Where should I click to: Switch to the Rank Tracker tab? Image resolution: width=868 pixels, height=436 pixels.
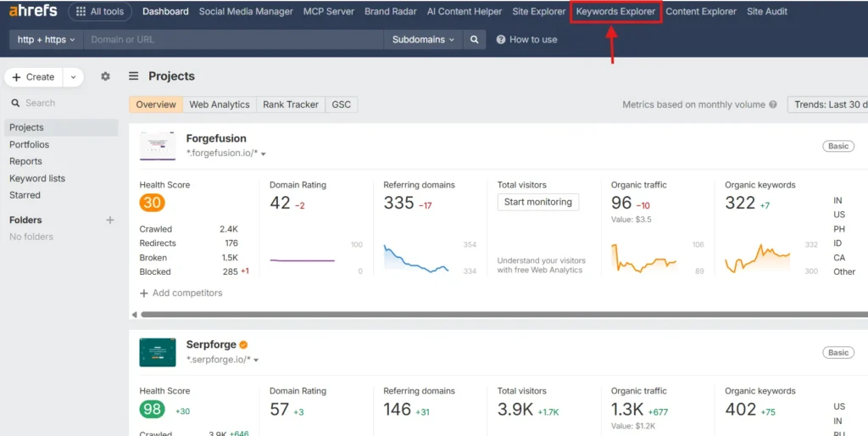coord(291,104)
